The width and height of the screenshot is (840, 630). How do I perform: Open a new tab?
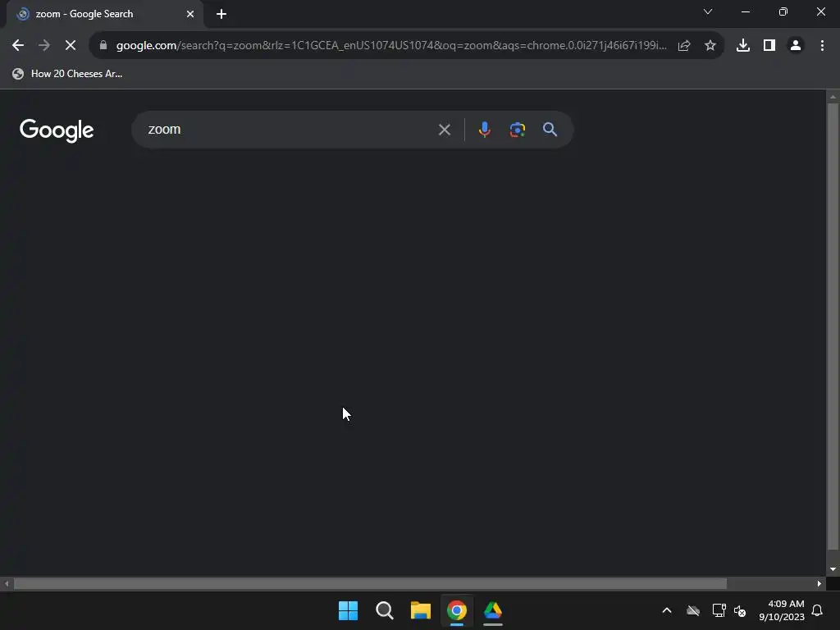pos(221,14)
